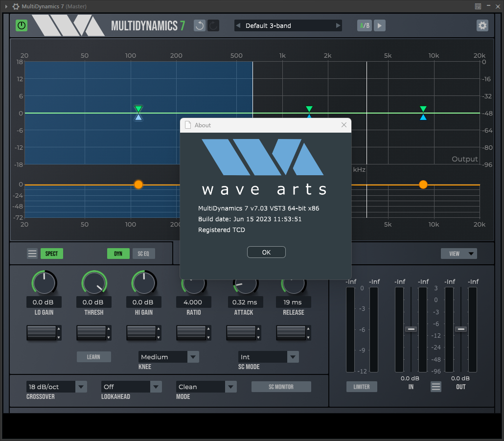
Task: Click the copy A to B arrow icon
Action: tap(380, 25)
